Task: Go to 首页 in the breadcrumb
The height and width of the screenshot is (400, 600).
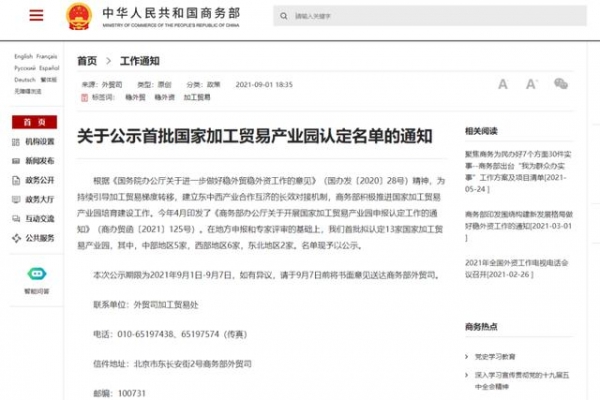Action: coord(88,61)
